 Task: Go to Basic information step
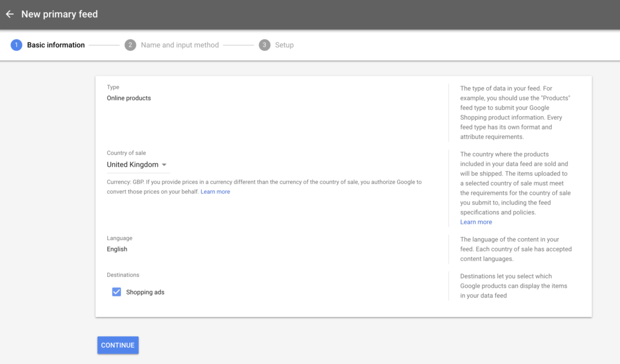(x=56, y=45)
